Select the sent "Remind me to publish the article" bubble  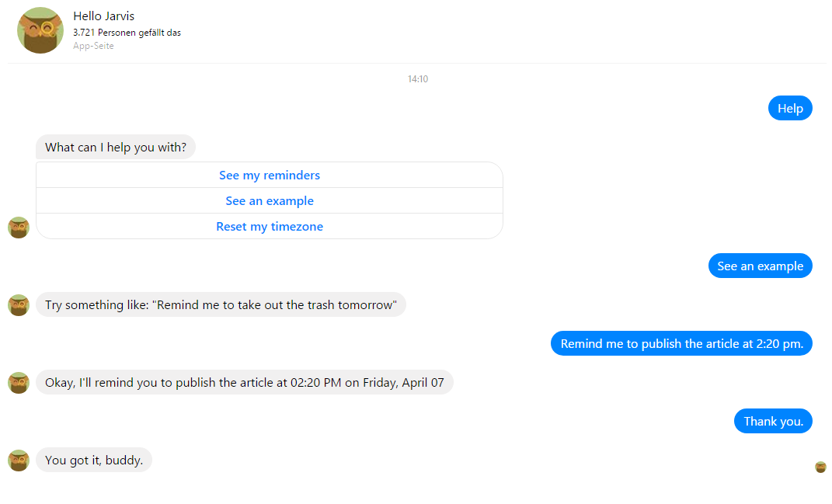[x=681, y=344]
